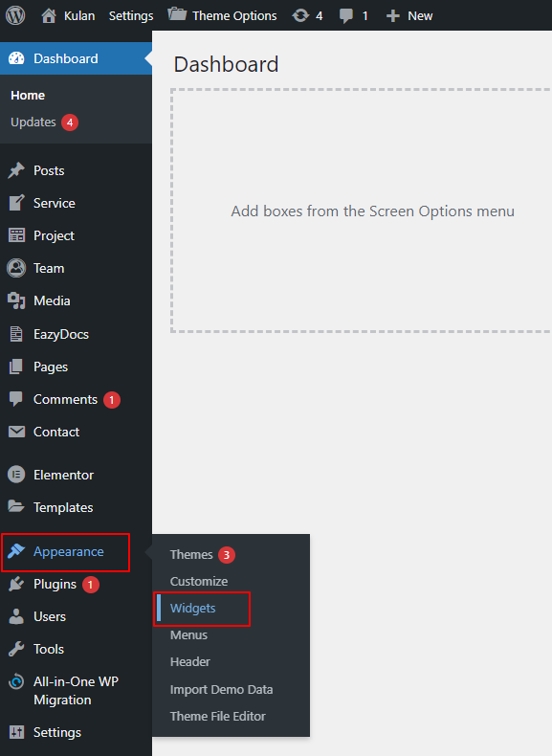Open the Team avatar icon
This screenshot has height=756, width=552.
16,268
